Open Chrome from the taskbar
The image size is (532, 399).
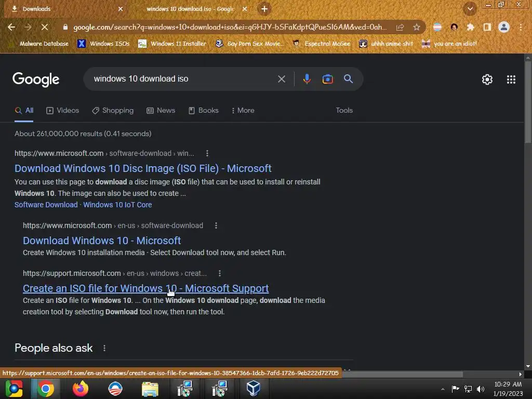coord(46,389)
